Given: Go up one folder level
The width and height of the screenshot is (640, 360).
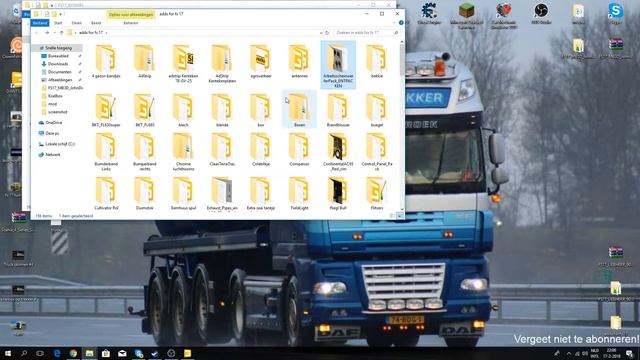Looking at the screenshot, I should tap(62, 33).
